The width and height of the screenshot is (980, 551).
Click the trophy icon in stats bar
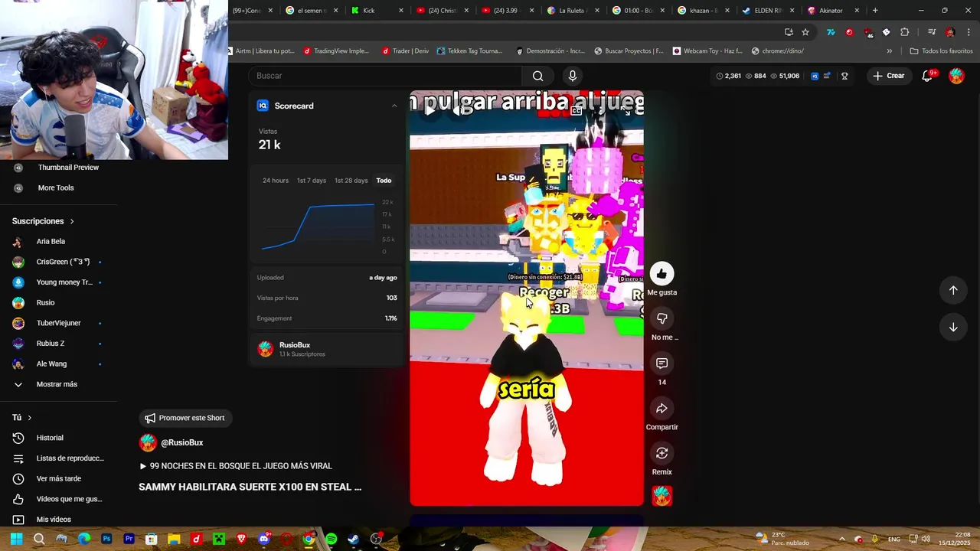(x=844, y=76)
